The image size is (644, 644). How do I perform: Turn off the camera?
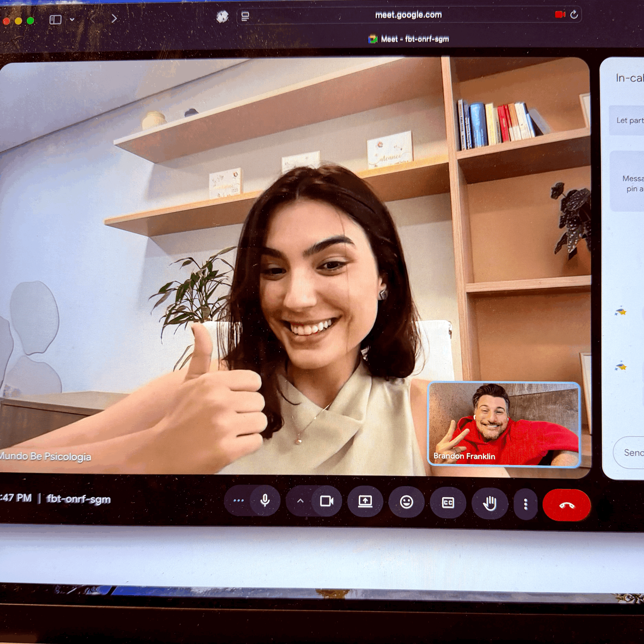point(326,501)
